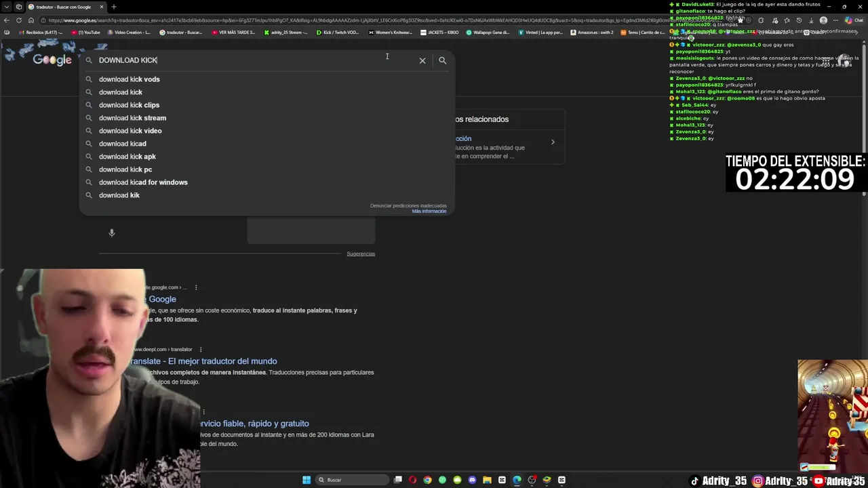Open 'VER MÁS TARDE' bookmark
Viewport: 868px width, 488px height.
point(234,32)
